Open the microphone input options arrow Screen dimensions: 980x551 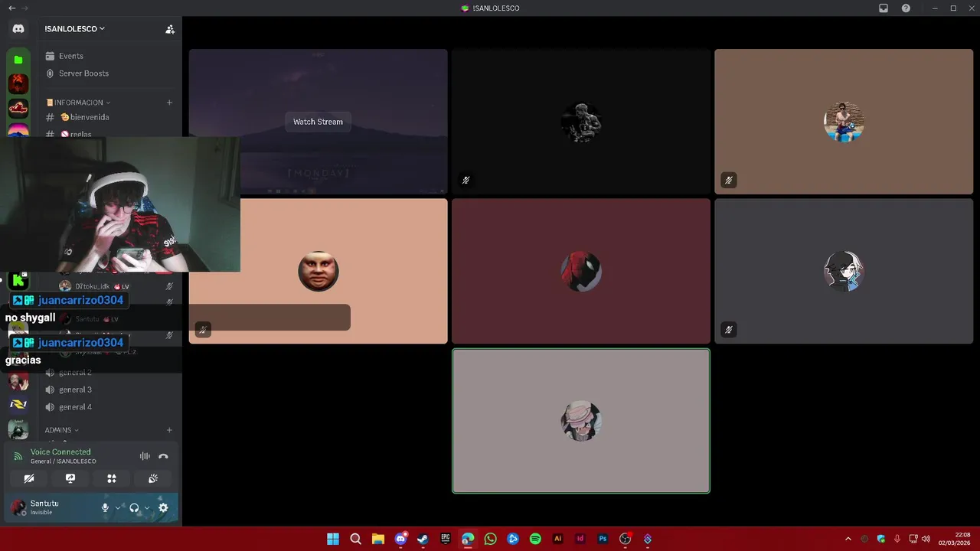(118, 507)
